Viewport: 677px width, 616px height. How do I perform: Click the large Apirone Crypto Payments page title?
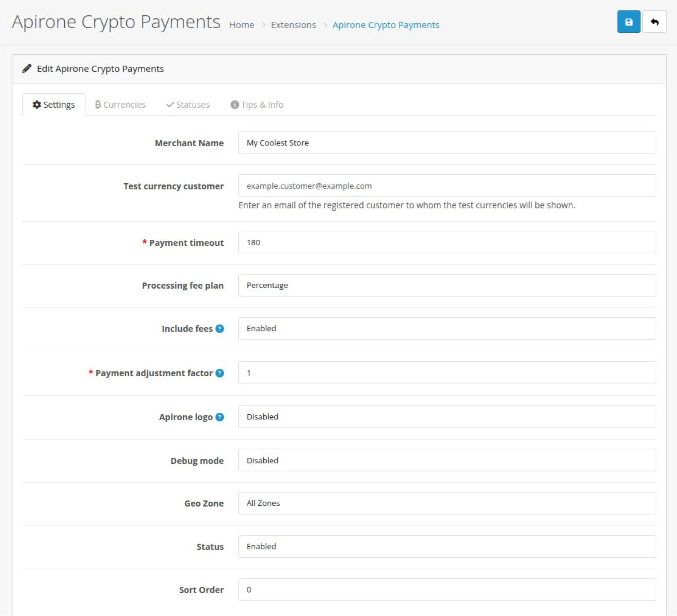116,22
